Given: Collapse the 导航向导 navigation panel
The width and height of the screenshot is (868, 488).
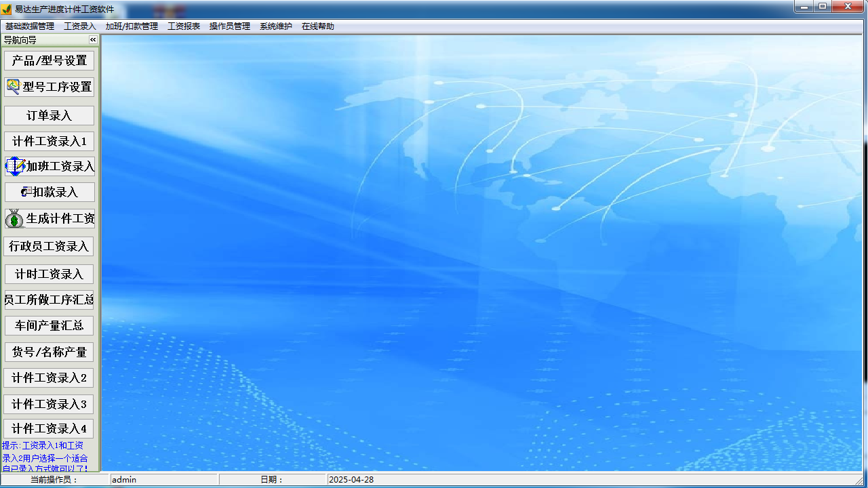Looking at the screenshot, I should click(x=94, y=40).
